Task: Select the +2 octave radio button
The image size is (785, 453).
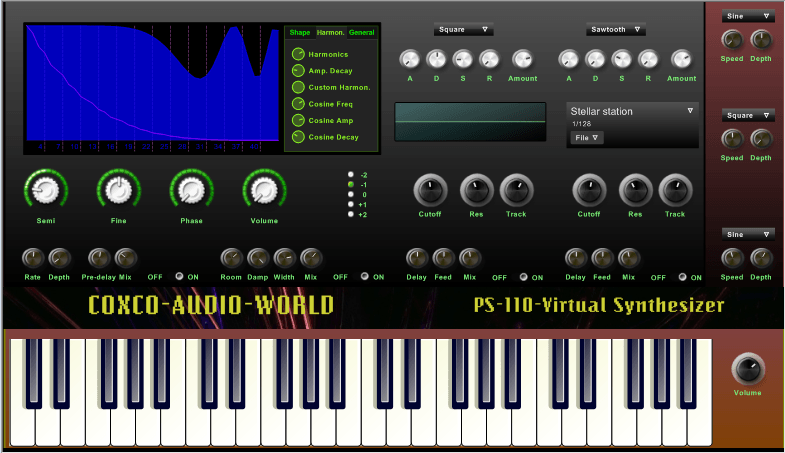Action: coord(351,214)
